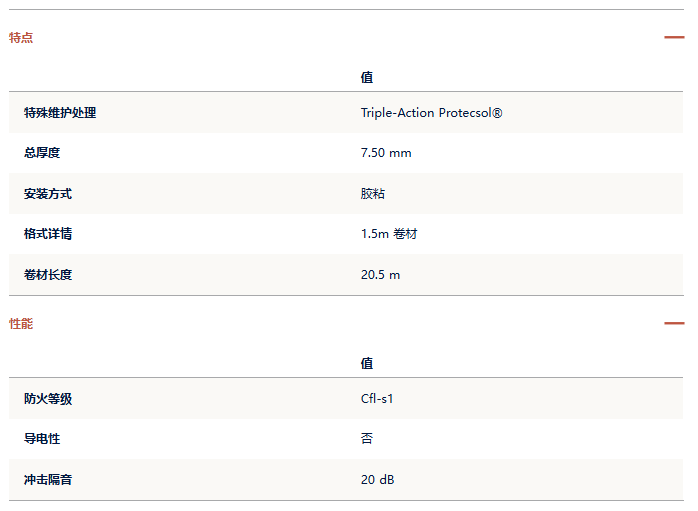
Task: Select the 安装方式 row label
Action: 48,194
